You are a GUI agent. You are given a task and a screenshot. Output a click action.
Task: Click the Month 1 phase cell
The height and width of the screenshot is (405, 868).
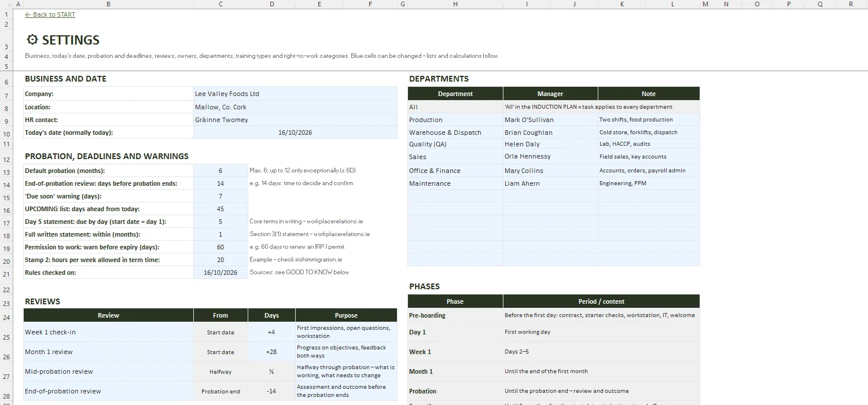[455, 371]
